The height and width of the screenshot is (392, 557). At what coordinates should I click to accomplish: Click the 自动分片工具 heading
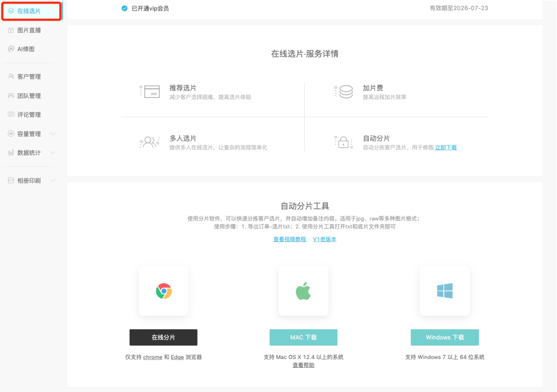point(305,206)
